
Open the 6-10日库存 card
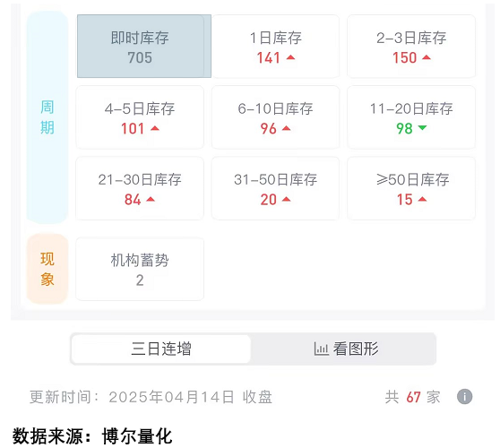point(275,117)
